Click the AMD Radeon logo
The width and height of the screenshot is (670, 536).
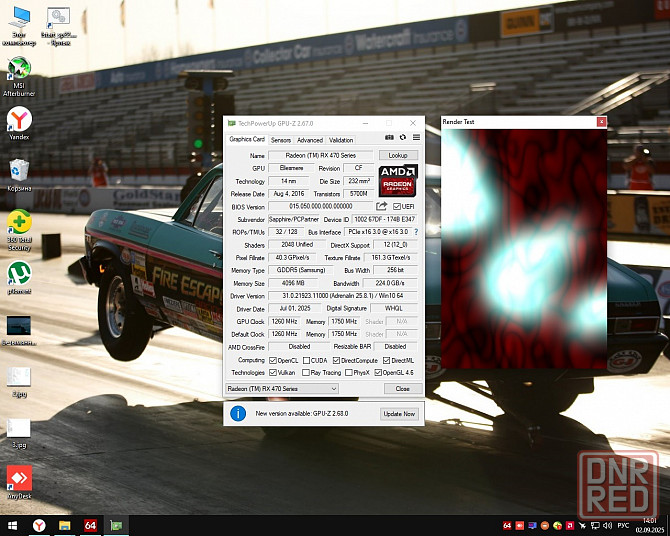[397, 181]
